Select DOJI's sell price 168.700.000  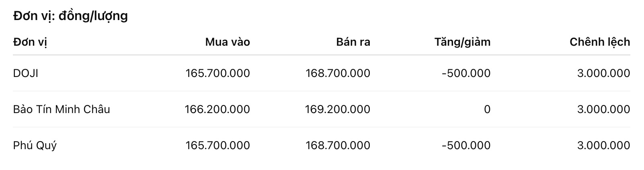338,73
